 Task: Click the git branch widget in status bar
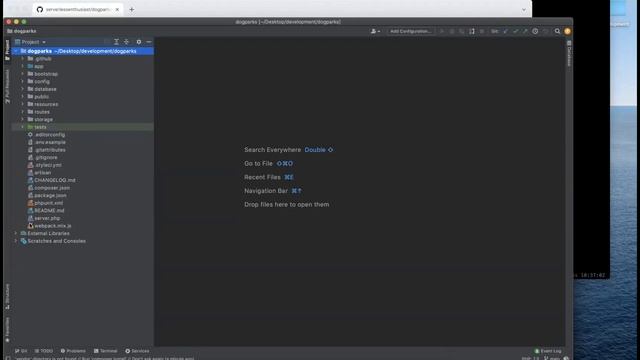(552, 358)
